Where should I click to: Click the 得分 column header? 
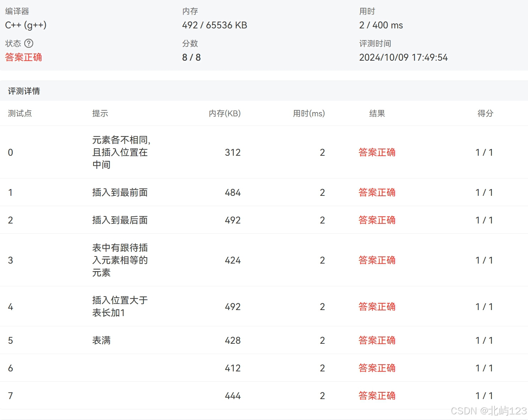point(485,114)
